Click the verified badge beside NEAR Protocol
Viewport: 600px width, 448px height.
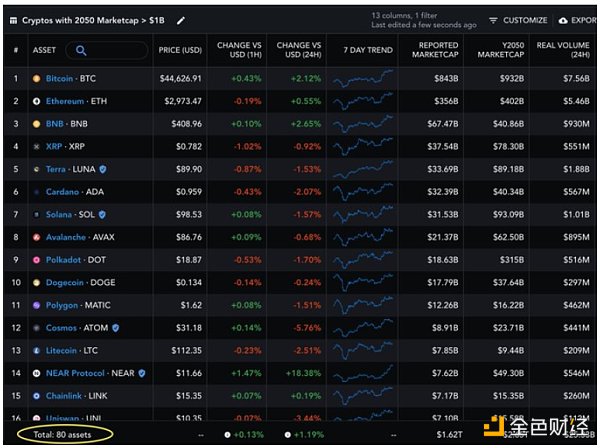[142, 373]
